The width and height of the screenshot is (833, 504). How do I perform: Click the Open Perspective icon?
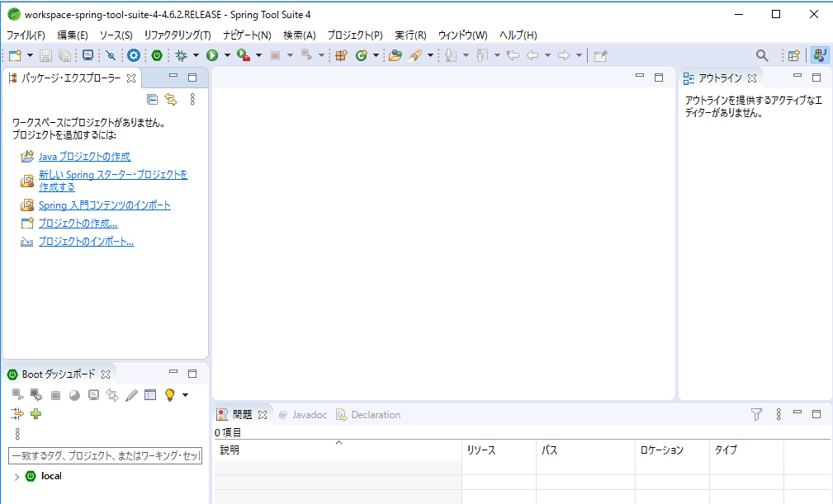click(793, 55)
